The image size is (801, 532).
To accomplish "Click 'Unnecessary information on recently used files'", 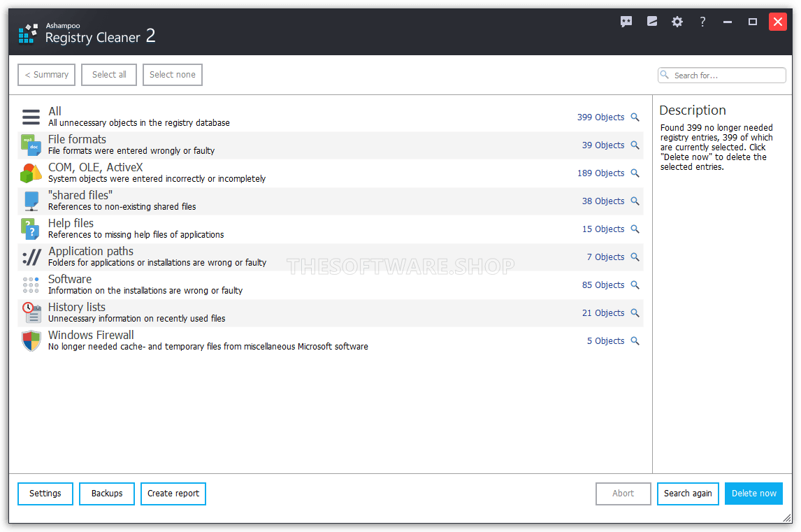I will point(137,318).
